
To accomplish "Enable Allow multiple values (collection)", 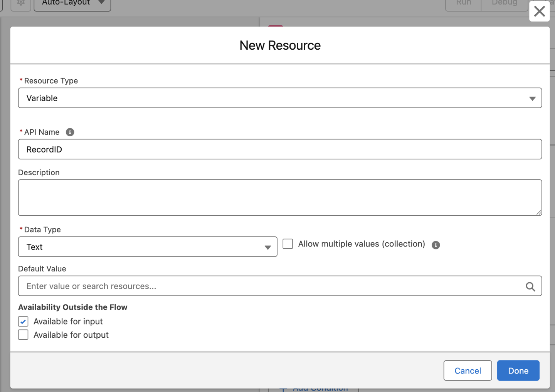I will (288, 244).
